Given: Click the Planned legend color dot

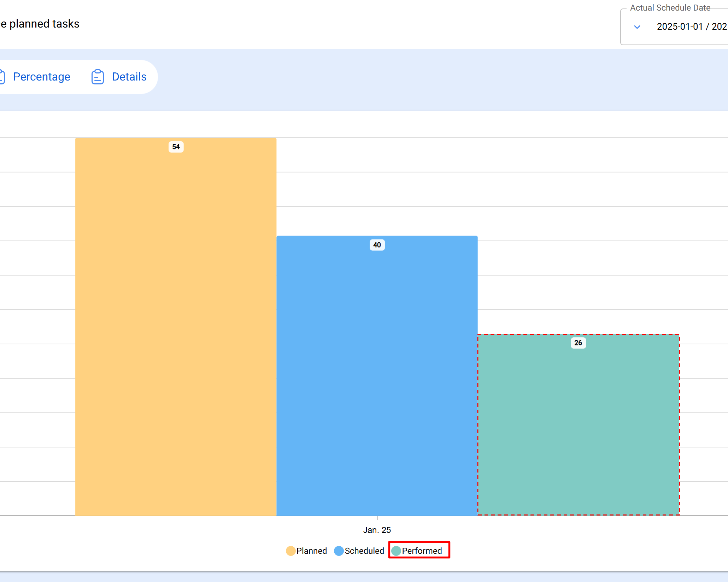Looking at the screenshot, I should tap(290, 551).
